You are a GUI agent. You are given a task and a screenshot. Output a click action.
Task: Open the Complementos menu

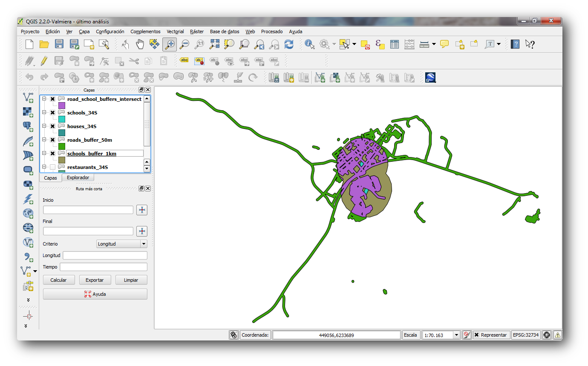(x=145, y=31)
